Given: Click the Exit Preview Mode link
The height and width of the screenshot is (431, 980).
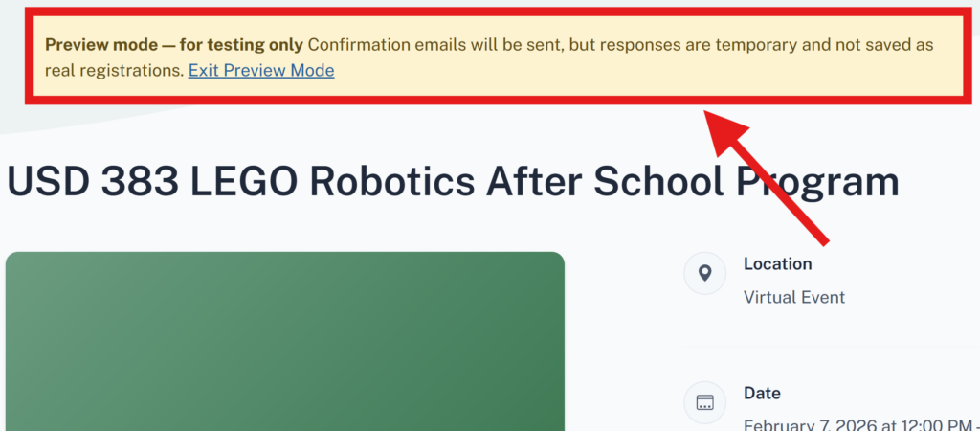Looking at the screenshot, I should [x=260, y=70].
